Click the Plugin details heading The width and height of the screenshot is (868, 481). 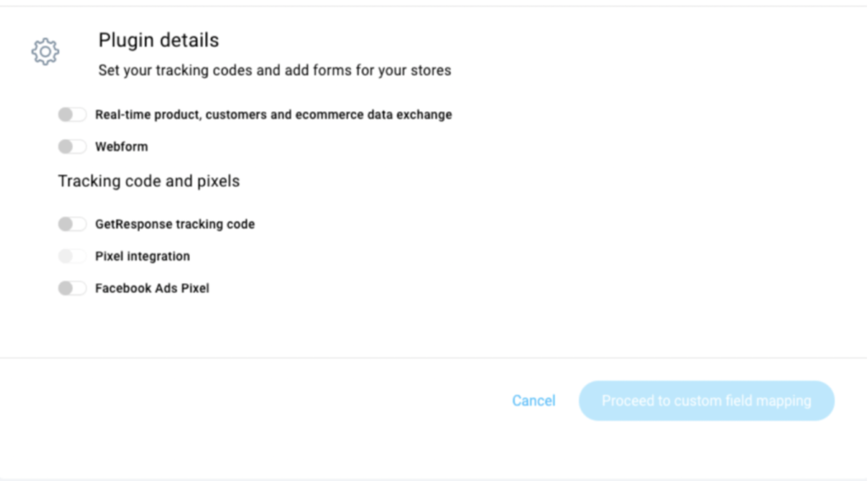(x=159, y=41)
